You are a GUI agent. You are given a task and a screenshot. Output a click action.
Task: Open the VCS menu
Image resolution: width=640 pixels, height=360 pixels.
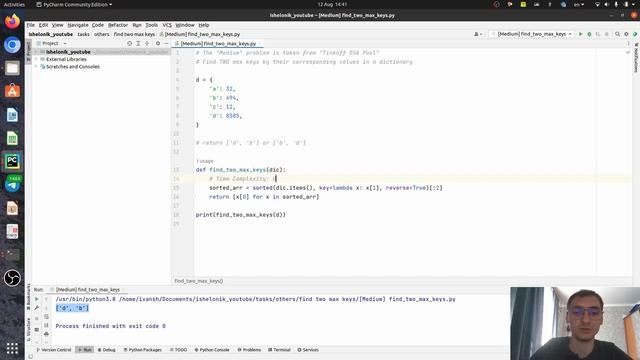pos(167,25)
